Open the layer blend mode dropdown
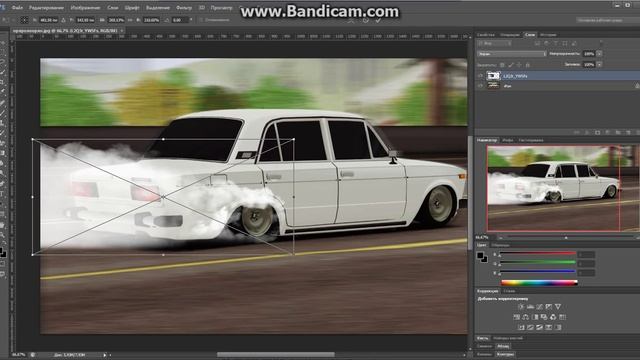The image size is (640, 360). [511, 53]
